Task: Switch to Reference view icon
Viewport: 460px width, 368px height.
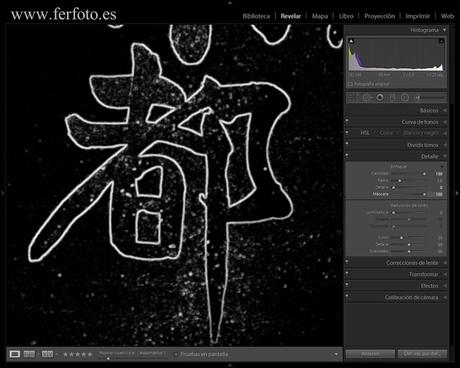Action: point(29,354)
